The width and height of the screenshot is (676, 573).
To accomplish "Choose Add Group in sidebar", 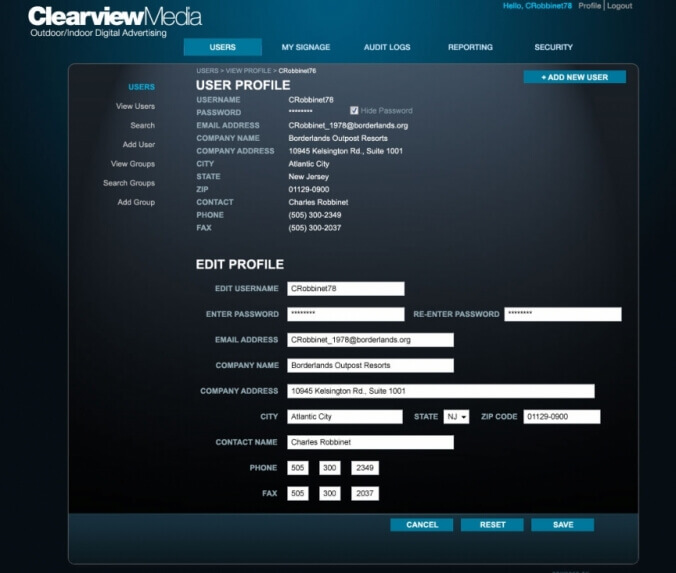I will (x=136, y=202).
